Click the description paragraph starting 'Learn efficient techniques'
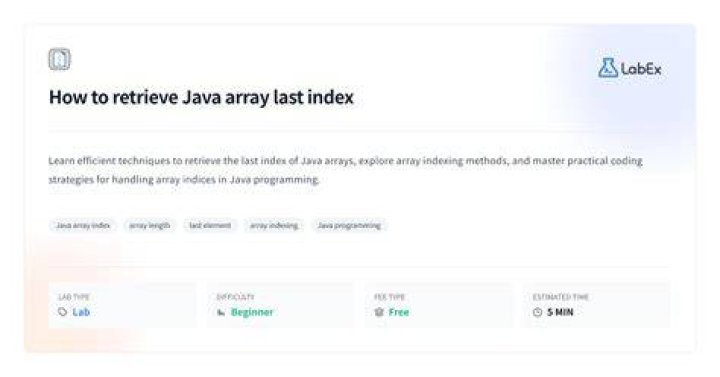This screenshot has height=377, width=720. 345,170
